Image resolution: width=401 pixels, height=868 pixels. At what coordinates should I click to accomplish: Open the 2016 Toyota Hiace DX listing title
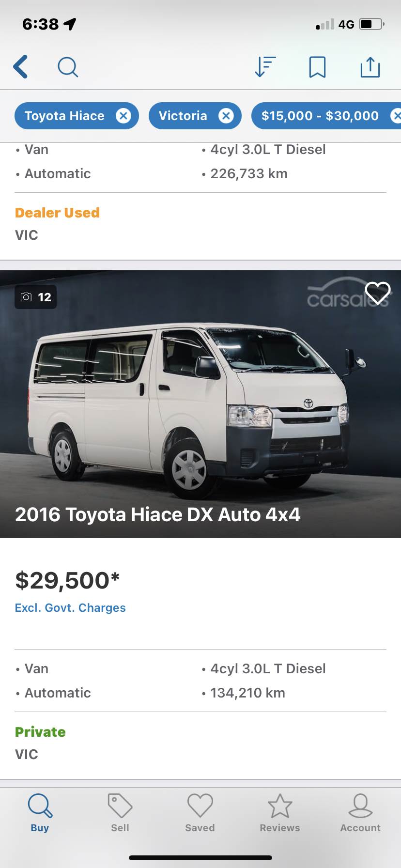pyautogui.click(x=158, y=514)
